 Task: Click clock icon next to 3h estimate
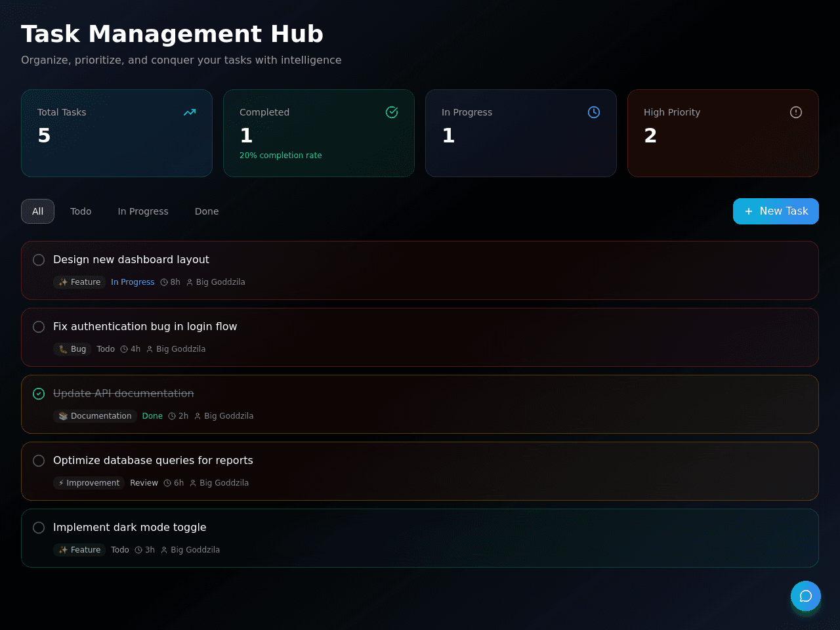pyautogui.click(x=138, y=550)
